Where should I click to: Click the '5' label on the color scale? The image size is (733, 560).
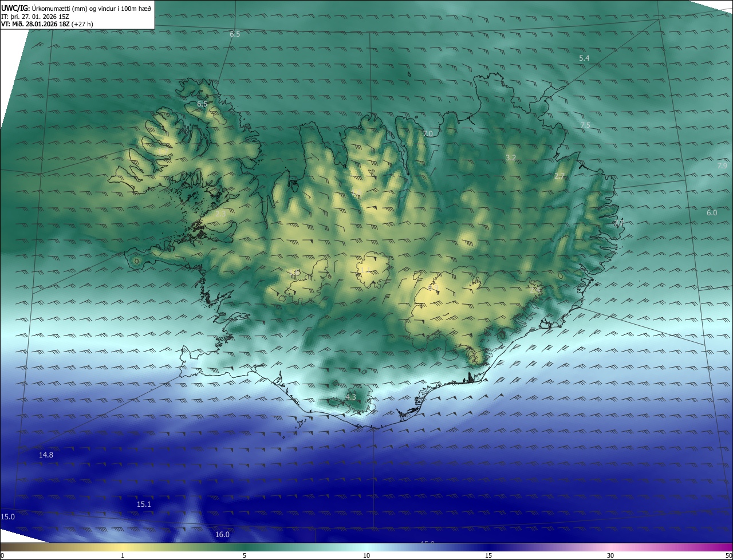[245, 555]
